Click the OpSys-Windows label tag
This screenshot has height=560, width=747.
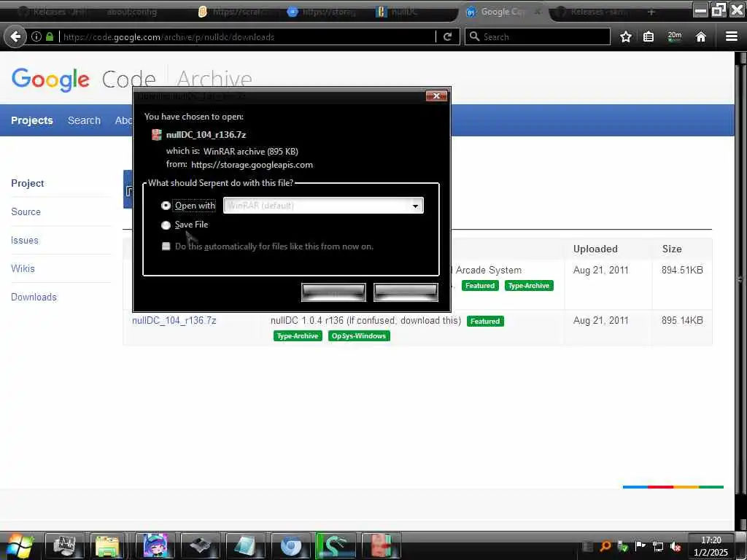(359, 335)
